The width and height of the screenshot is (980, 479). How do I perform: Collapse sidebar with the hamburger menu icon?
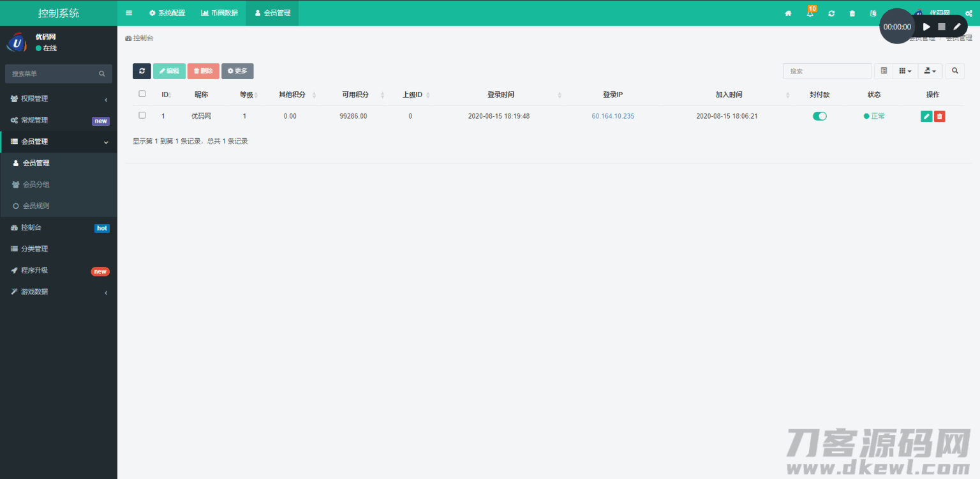click(x=129, y=13)
